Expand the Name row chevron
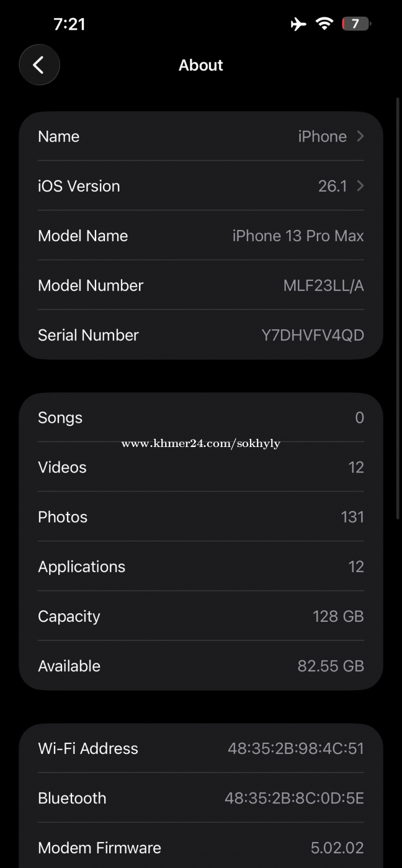 pos(360,136)
